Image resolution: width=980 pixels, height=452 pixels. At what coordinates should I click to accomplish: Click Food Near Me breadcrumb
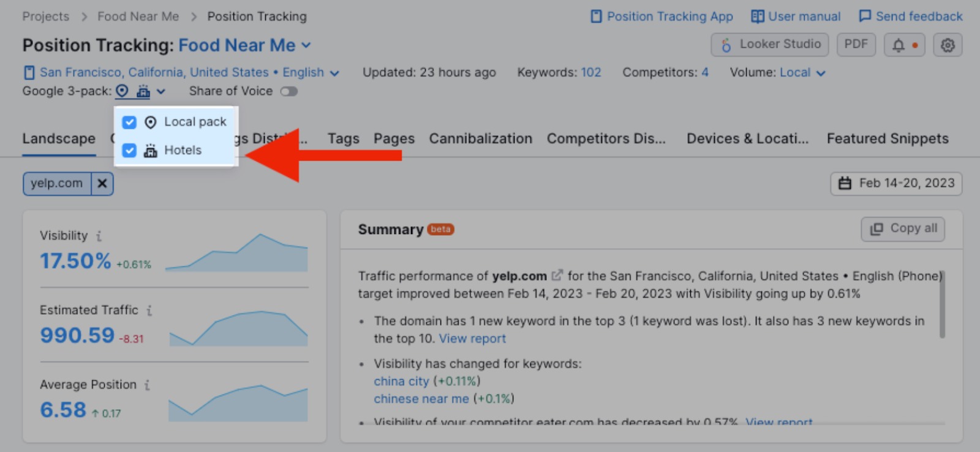[x=138, y=17]
